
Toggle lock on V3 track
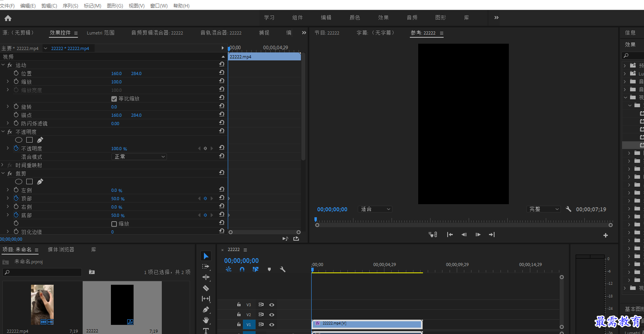(239, 305)
